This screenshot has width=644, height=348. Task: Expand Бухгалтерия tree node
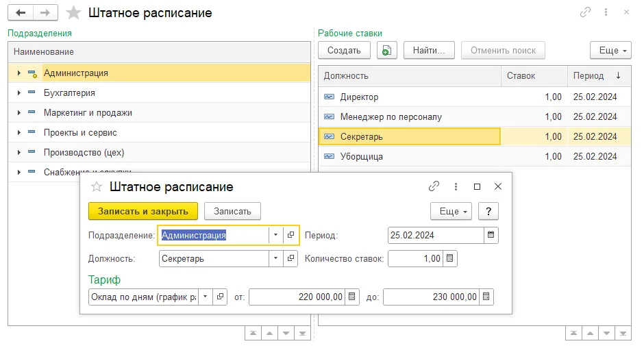pos(19,93)
